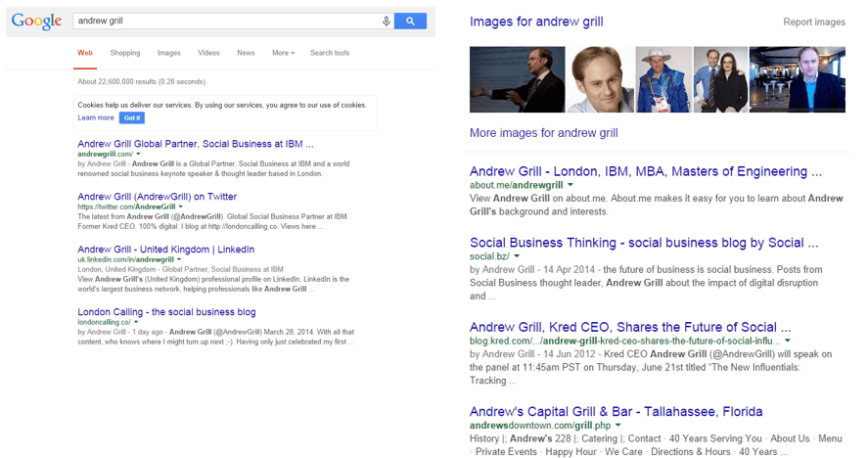Click the Report images link
The width and height of the screenshot is (868, 458).
814,23
